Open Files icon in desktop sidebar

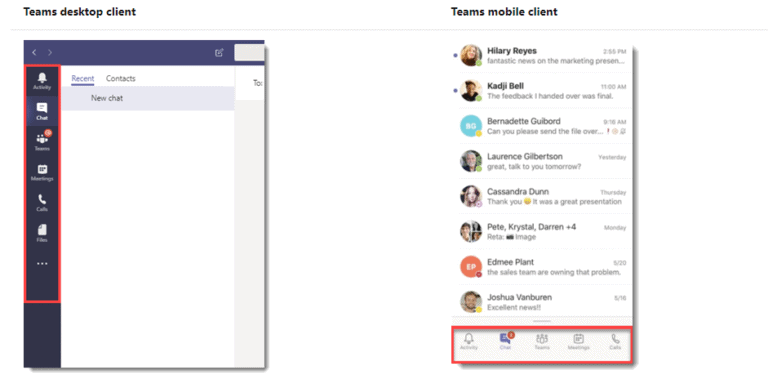[x=42, y=233]
